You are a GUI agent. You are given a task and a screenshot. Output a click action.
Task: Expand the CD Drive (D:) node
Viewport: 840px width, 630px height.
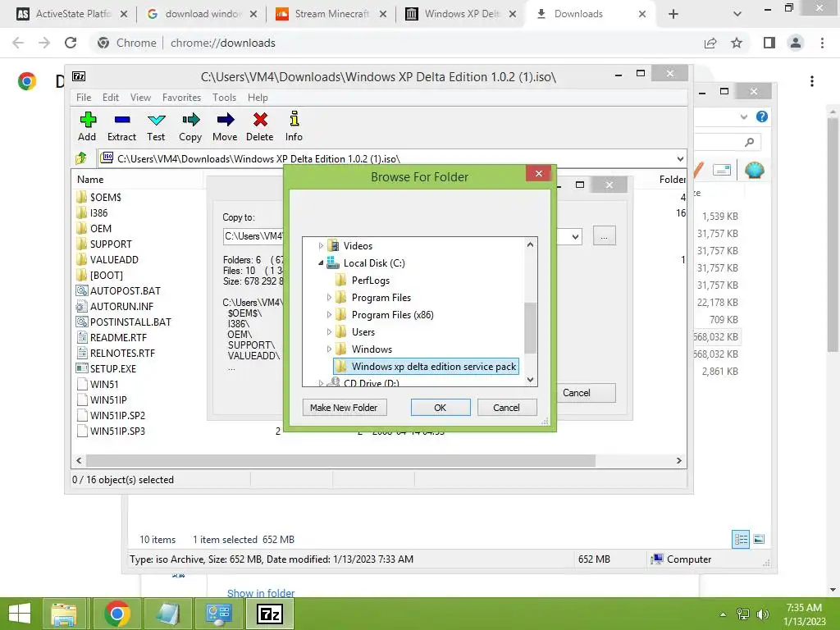click(x=321, y=383)
